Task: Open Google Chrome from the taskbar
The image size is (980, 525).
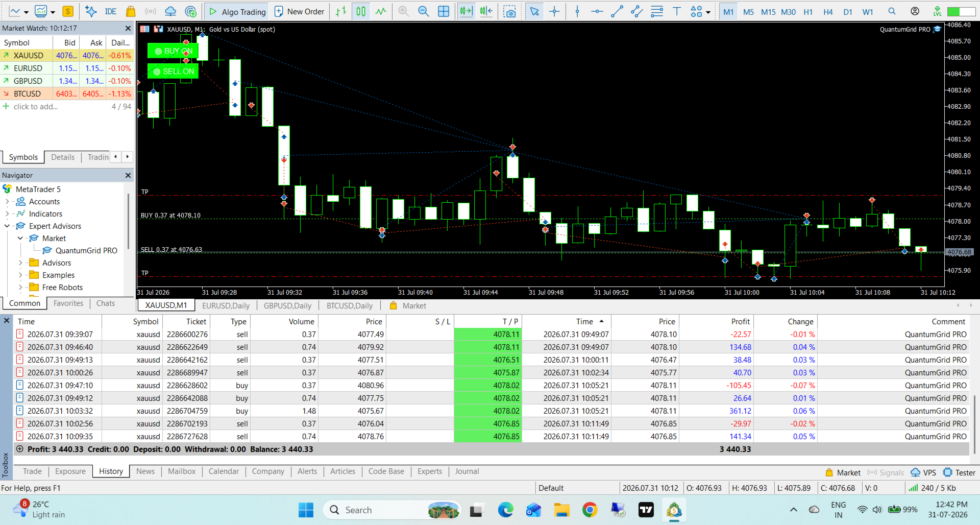Action: click(x=590, y=510)
